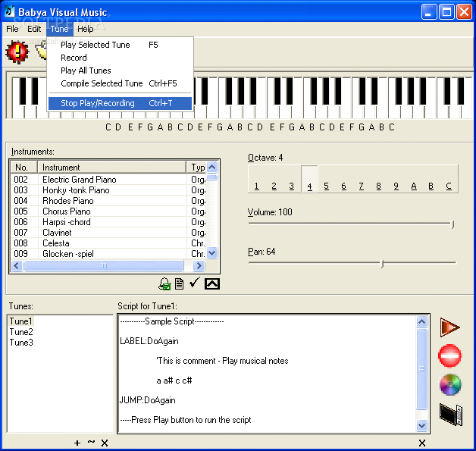The image size is (476, 451).
Task: Open the Help menu
Action: [x=86, y=29]
